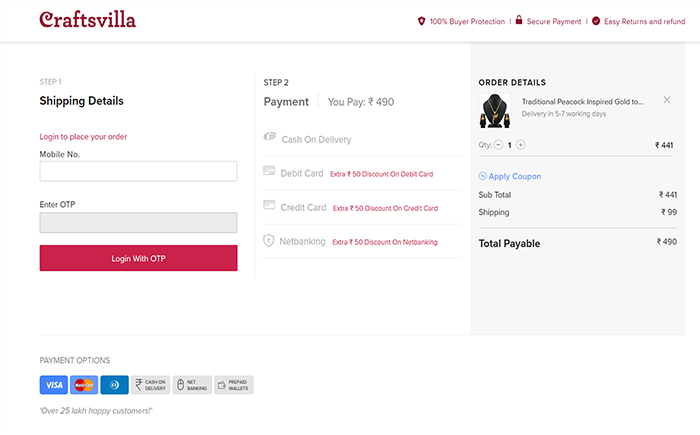Click 'Delivery in 5-7 working days' text

[x=564, y=114]
